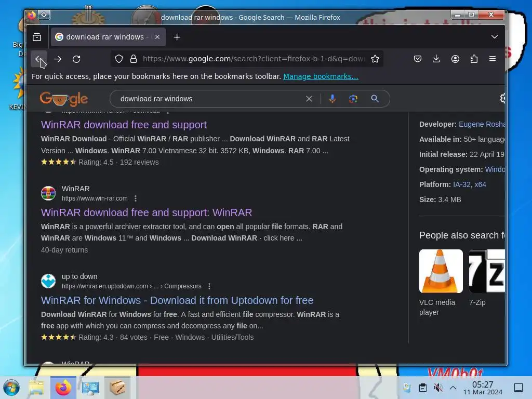
Task: Clear the search query text
Action: pyautogui.click(x=309, y=99)
